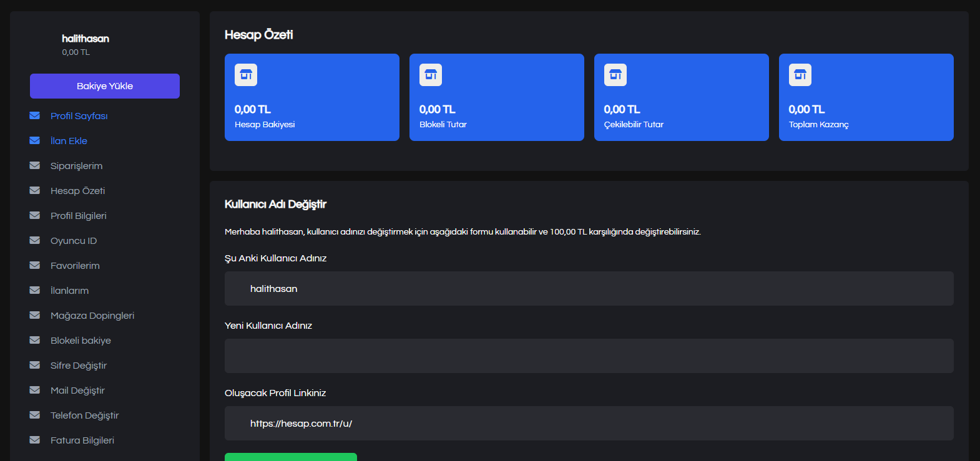Click the Bakiye Yükle button

(105, 86)
